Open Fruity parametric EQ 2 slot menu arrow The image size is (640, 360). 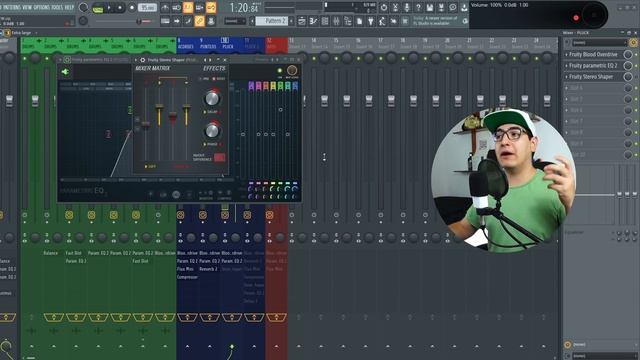coord(567,65)
